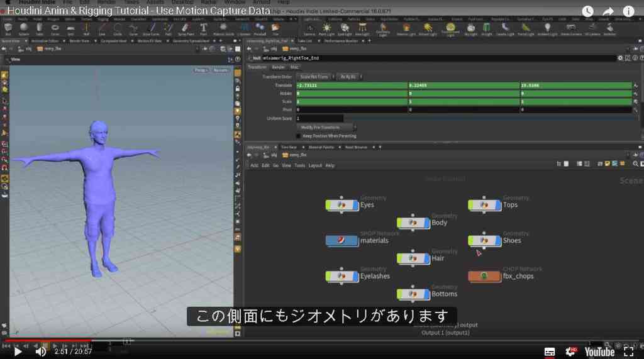
Task: Open the parameter pane gear menu
Action: [620, 58]
